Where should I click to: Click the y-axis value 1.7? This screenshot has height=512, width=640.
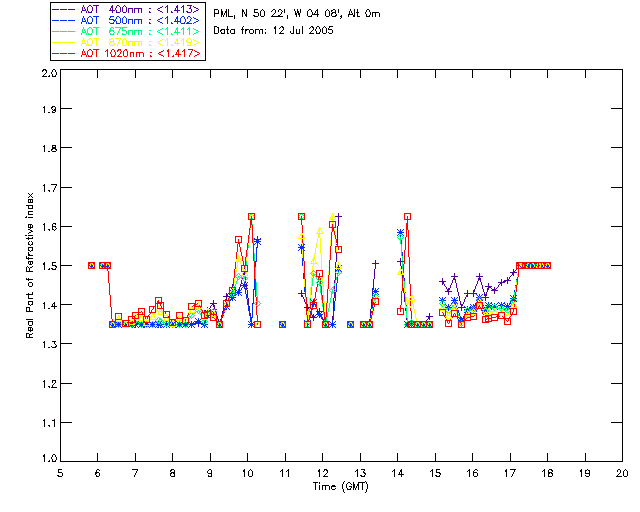[x=49, y=188]
